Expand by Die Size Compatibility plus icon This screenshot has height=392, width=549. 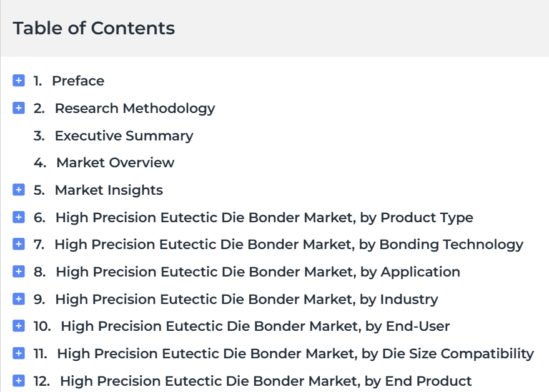click(19, 353)
